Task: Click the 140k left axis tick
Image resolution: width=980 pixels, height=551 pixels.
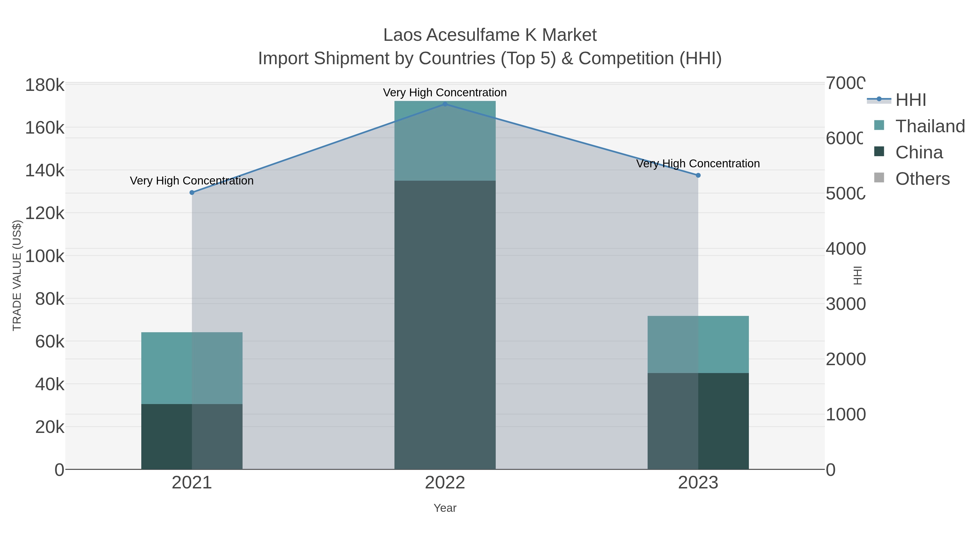Action: pyautogui.click(x=45, y=171)
